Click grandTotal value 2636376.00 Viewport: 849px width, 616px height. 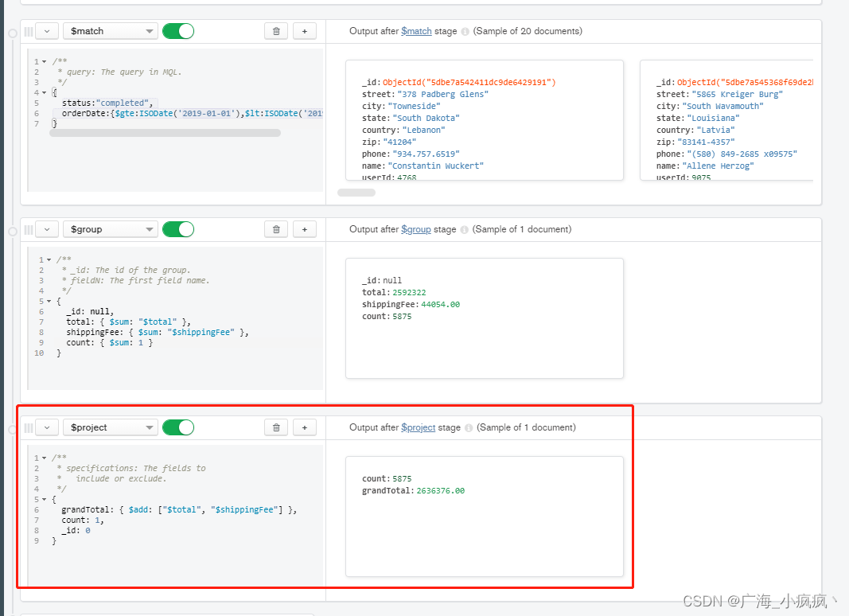[x=440, y=491]
